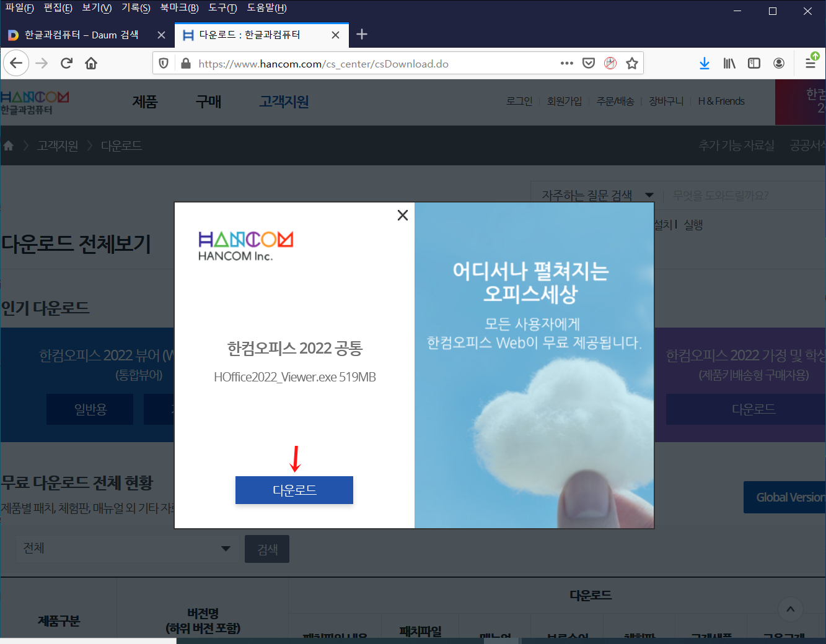Open the page actions three-dot menu

(566, 63)
